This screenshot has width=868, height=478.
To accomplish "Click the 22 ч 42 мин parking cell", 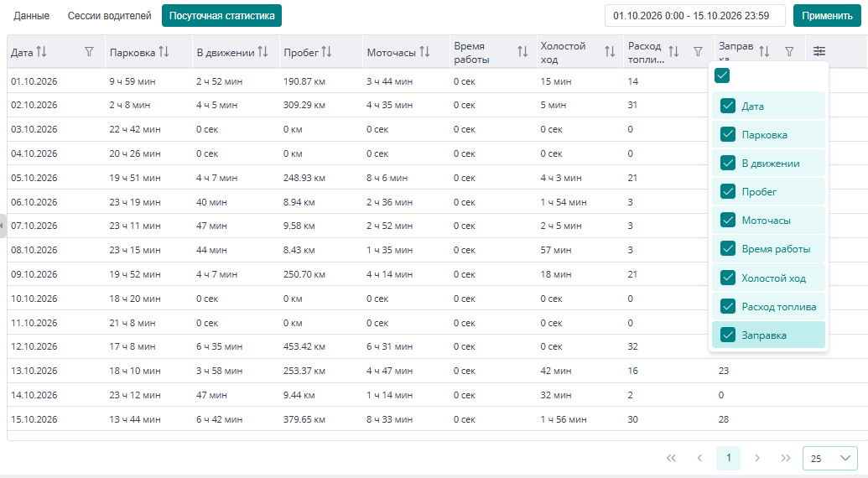I will 135,129.
